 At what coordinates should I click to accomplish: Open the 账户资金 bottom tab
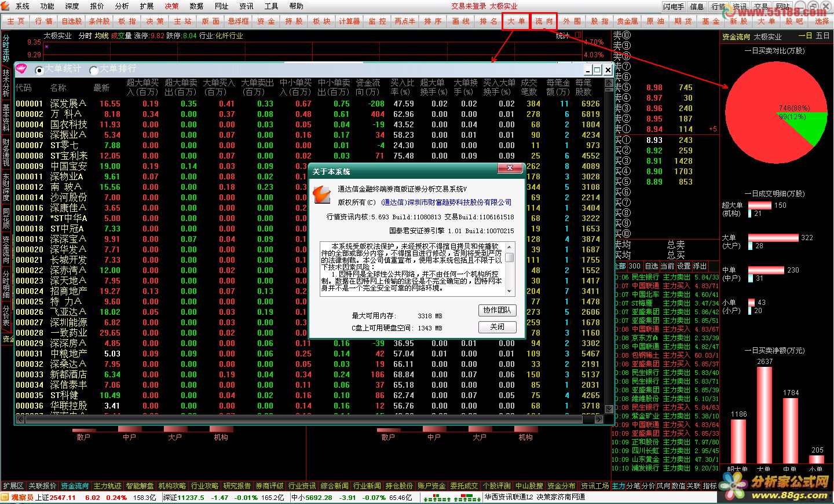coord(431,486)
